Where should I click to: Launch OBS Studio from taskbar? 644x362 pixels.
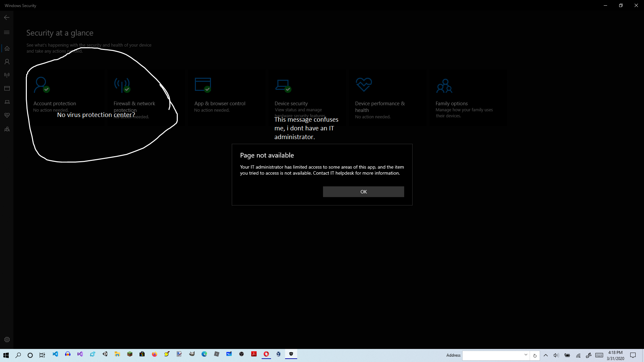coord(241,354)
